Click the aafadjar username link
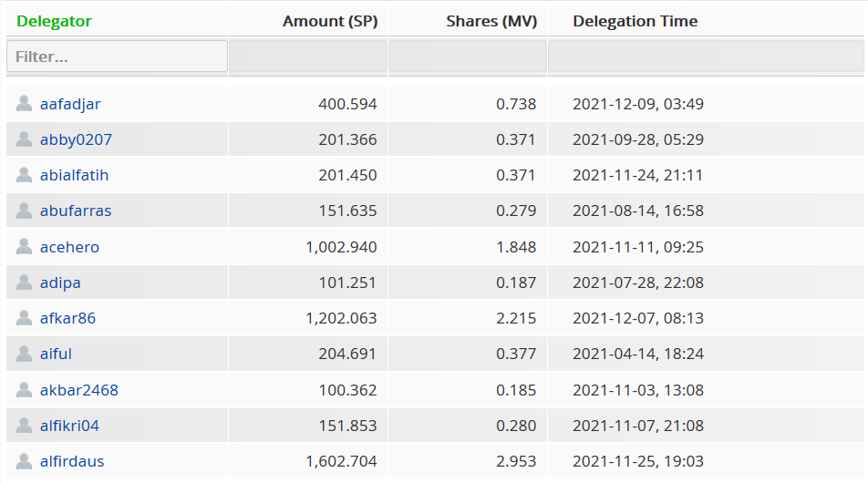 tap(70, 104)
